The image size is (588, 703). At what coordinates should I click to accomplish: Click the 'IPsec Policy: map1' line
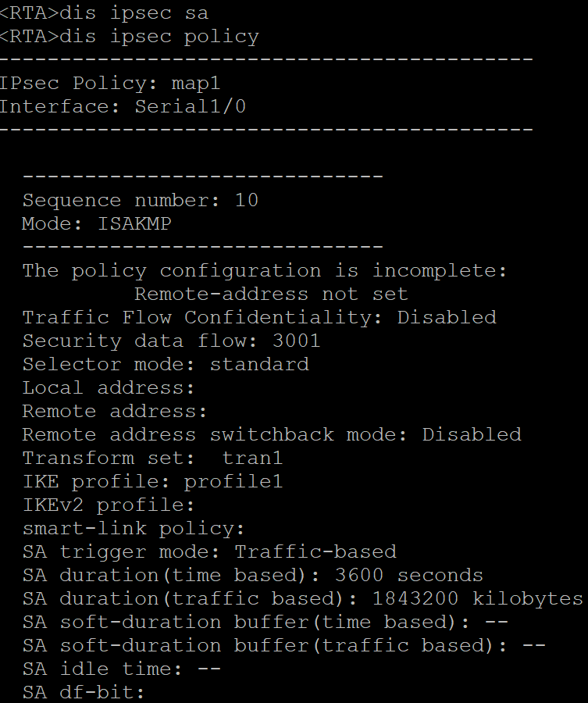coord(110,84)
